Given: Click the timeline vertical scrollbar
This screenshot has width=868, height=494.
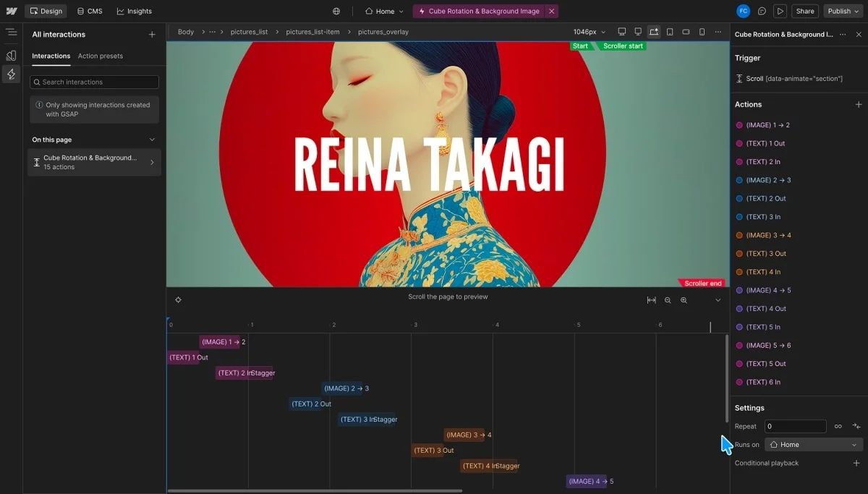Looking at the screenshot, I should [x=727, y=378].
